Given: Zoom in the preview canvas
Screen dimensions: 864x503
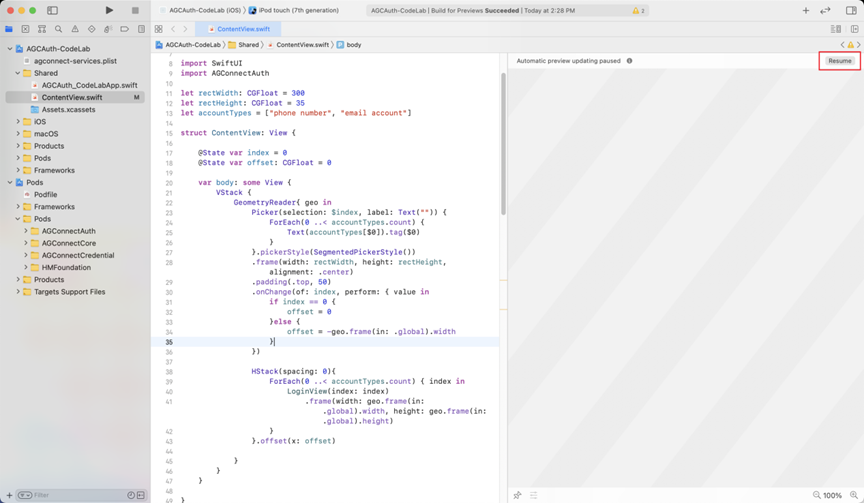Looking at the screenshot, I should tap(854, 495).
